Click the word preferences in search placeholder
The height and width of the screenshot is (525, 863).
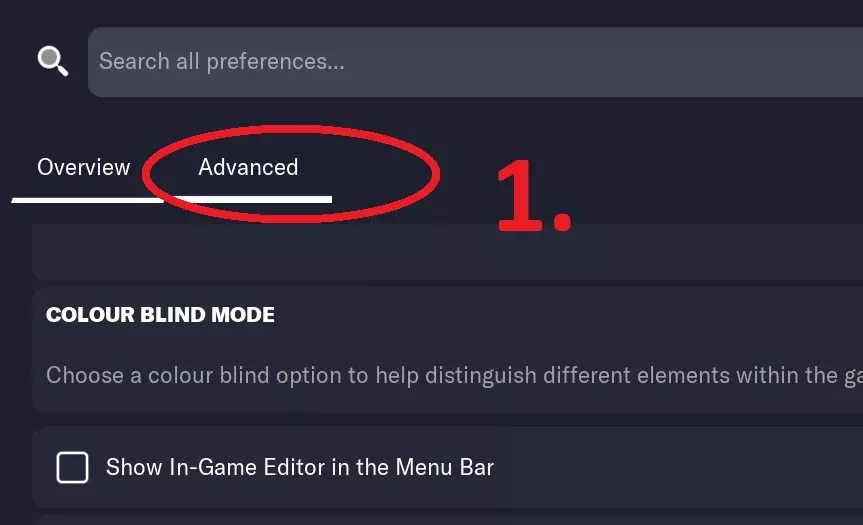click(x=275, y=62)
